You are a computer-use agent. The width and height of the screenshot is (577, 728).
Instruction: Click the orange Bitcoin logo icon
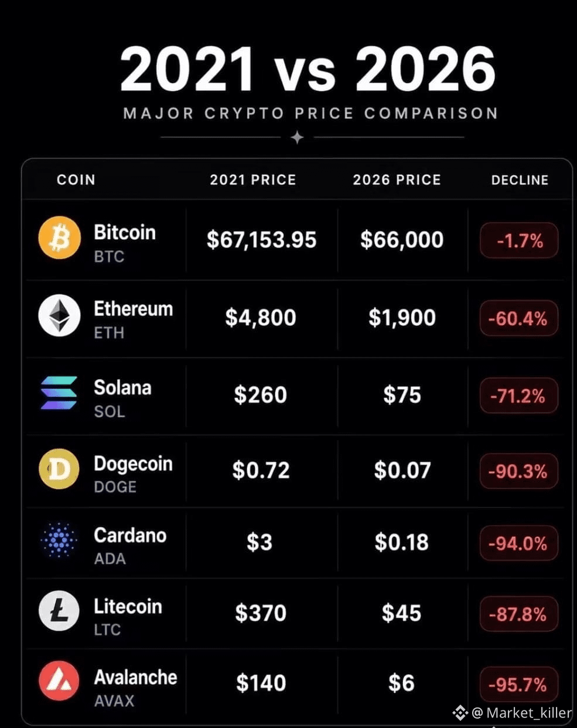tap(59, 238)
